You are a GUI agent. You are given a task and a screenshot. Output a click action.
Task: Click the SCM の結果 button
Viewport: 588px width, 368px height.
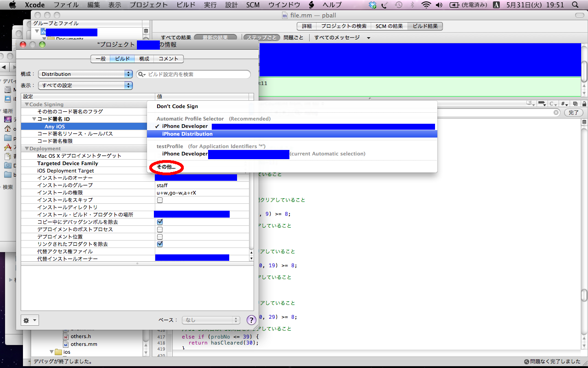pyautogui.click(x=390, y=26)
